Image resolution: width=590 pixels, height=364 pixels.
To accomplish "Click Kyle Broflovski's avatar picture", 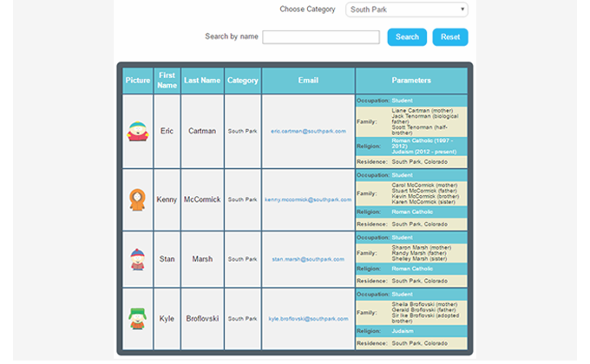I will tap(137, 319).
